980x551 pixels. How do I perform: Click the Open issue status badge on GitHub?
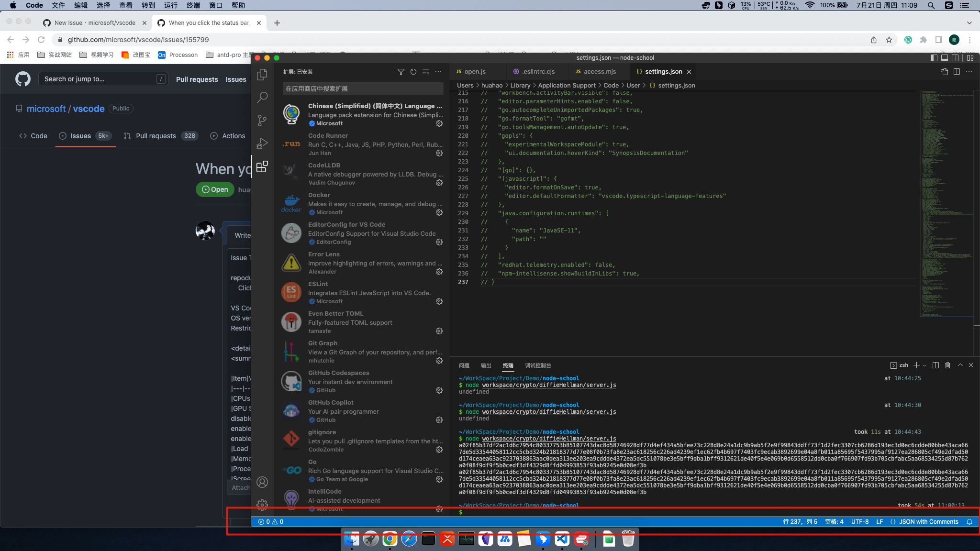[215, 189]
